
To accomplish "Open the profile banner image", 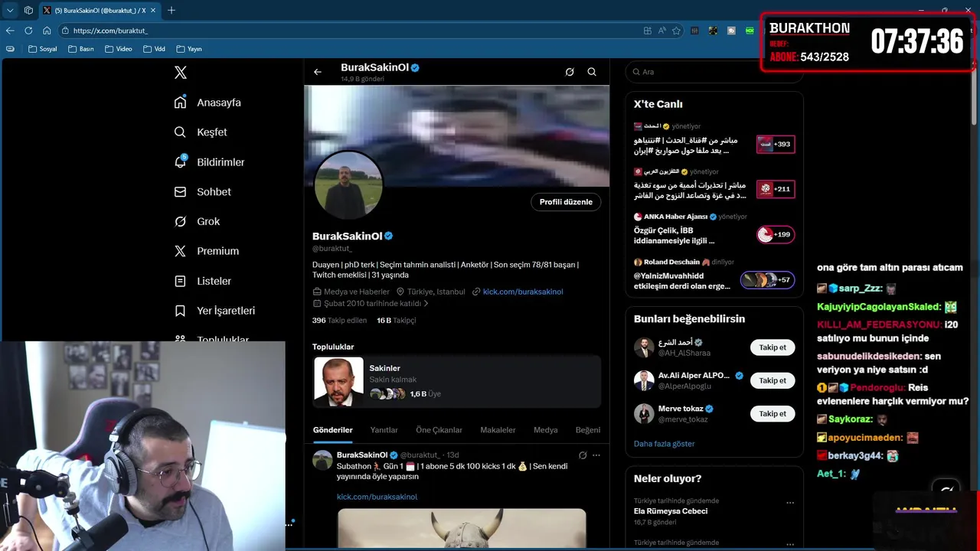I will [457, 135].
